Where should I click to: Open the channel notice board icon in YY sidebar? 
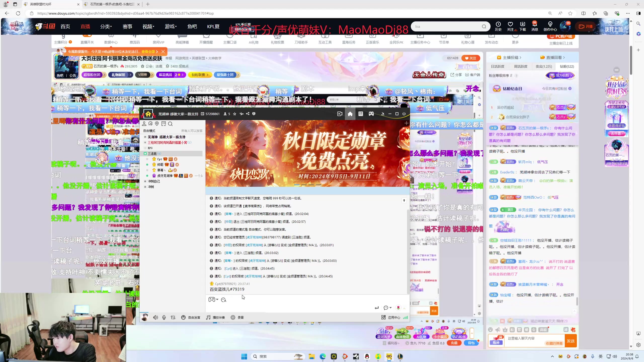click(164, 124)
